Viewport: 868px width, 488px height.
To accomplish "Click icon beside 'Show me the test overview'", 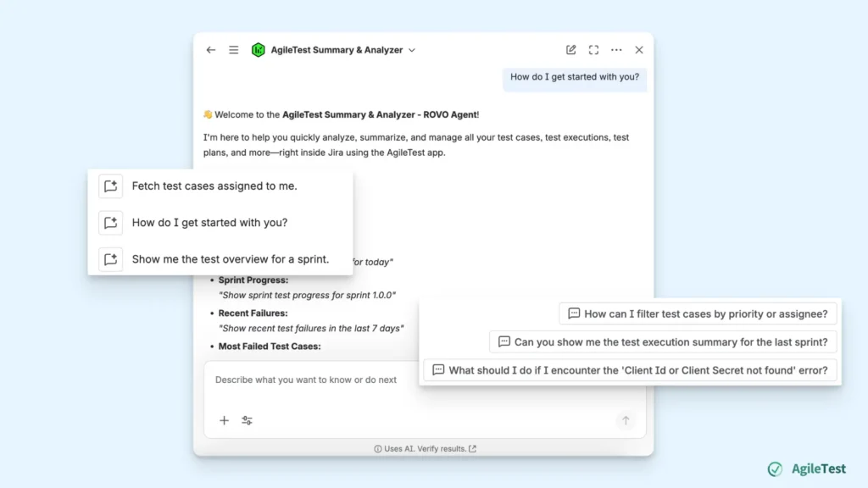I will coord(111,259).
